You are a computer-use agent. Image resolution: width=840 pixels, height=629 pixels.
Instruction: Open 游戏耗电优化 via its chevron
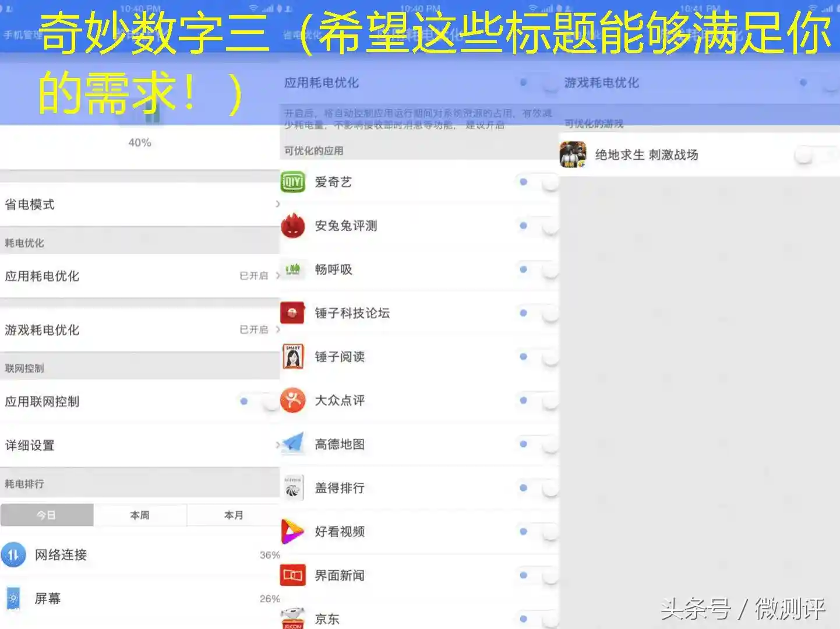click(277, 330)
